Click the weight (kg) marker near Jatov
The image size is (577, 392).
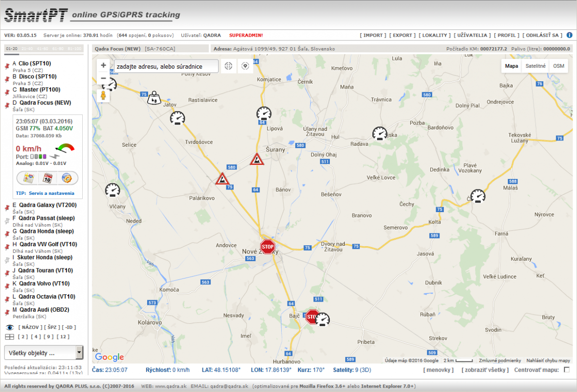tap(154, 97)
